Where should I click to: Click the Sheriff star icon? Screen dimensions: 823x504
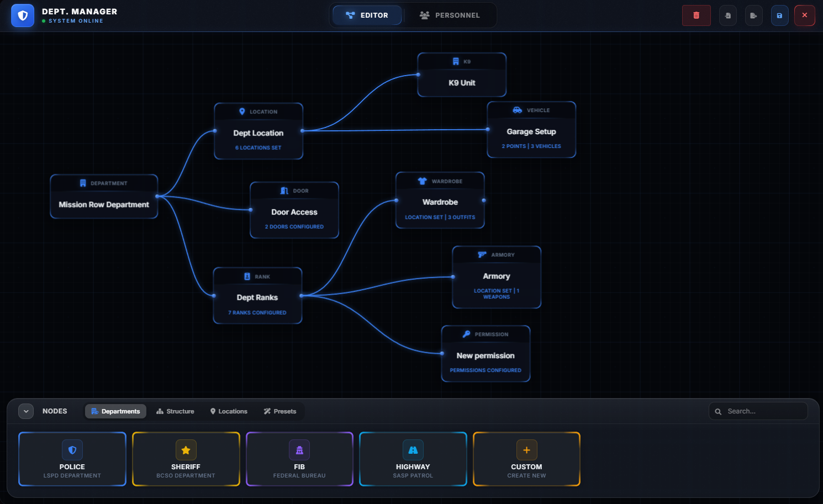(186, 450)
